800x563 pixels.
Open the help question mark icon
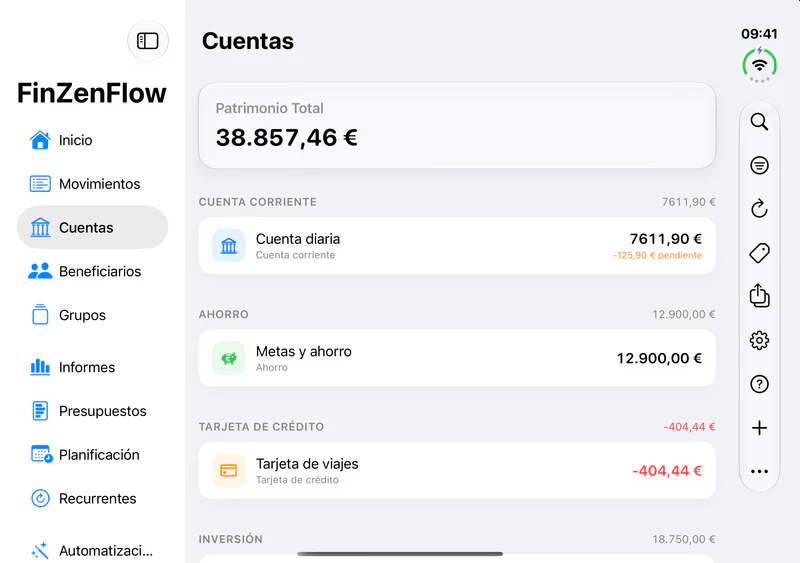point(759,384)
